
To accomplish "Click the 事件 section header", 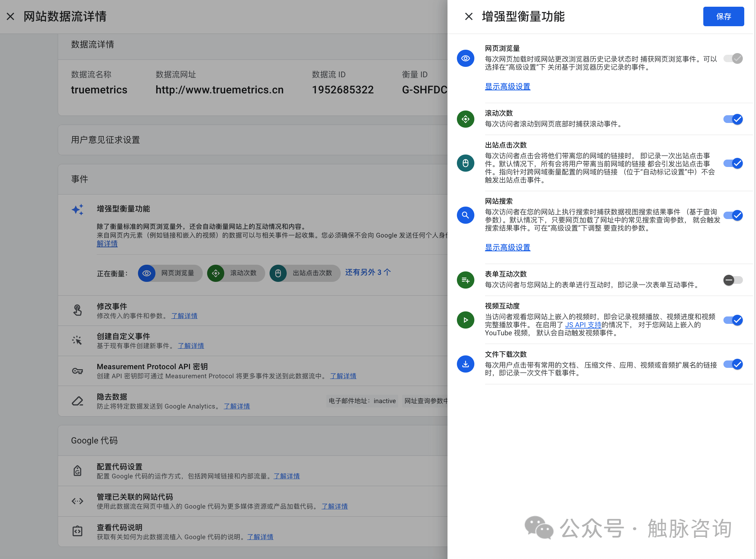I will pos(253,179).
